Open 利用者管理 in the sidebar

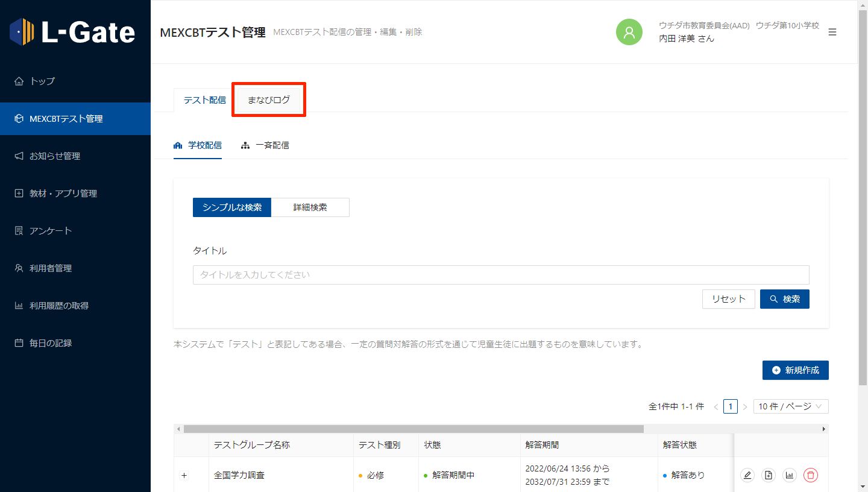75,268
